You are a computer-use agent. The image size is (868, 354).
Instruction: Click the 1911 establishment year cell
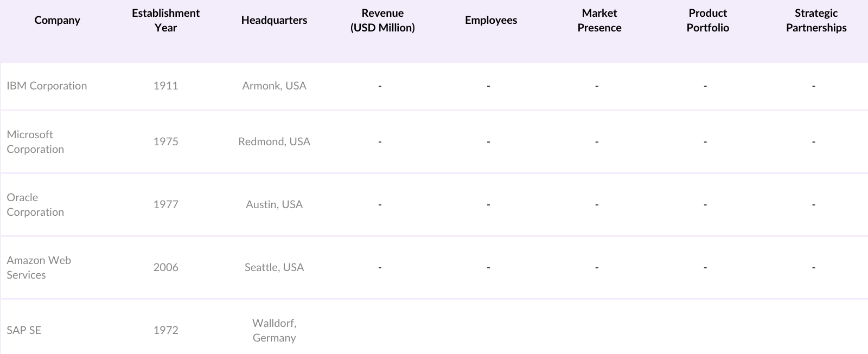point(165,86)
